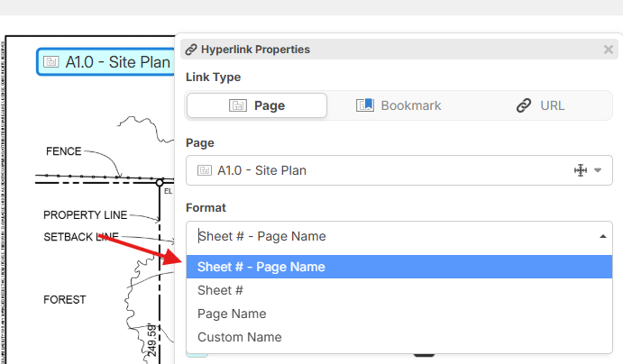The width and height of the screenshot is (623, 364).
Task: Close the Hyperlink Properties panel
Action: [x=608, y=50]
